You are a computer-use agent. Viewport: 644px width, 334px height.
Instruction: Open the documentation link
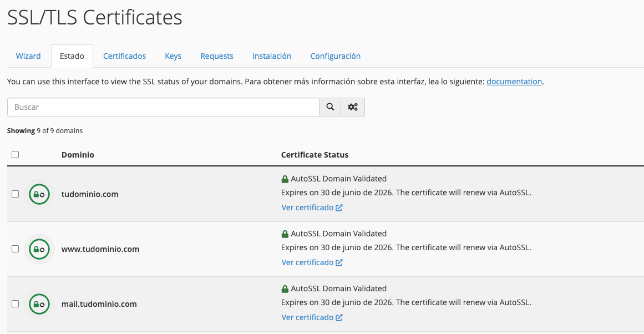click(x=514, y=82)
